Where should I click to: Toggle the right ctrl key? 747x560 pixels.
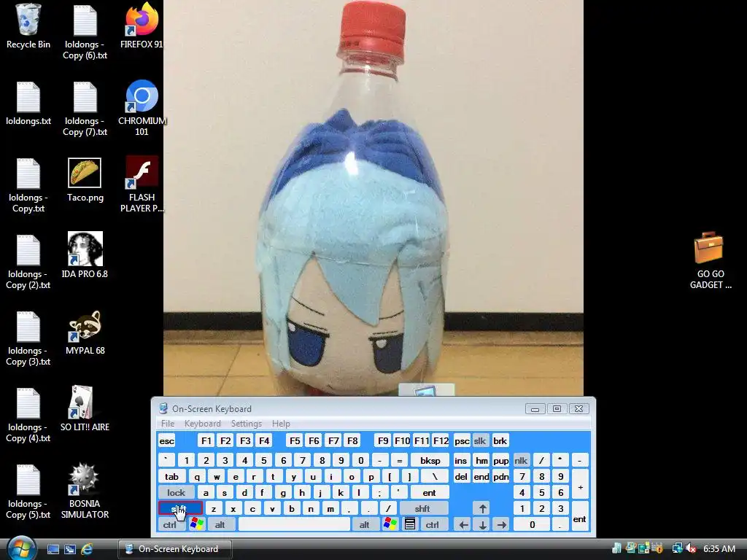tap(433, 525)
